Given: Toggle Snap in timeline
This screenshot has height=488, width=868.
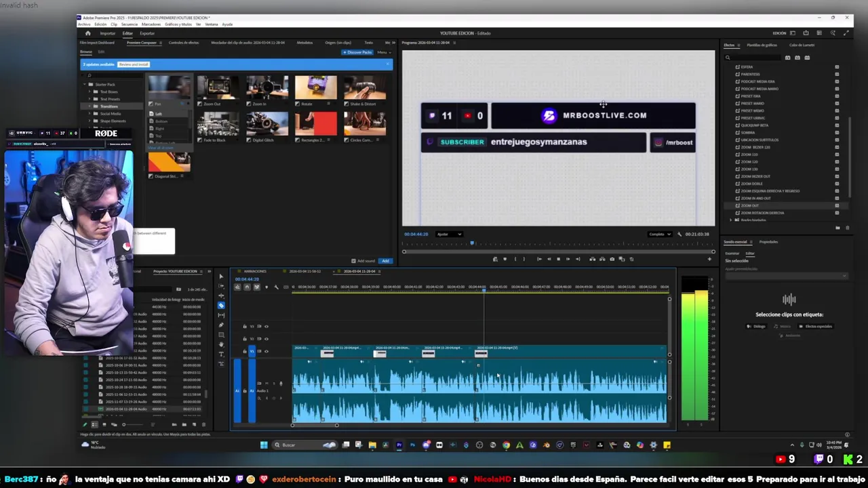Looking at the screenshot, I should pyautogui.click(x=247, y=287).
